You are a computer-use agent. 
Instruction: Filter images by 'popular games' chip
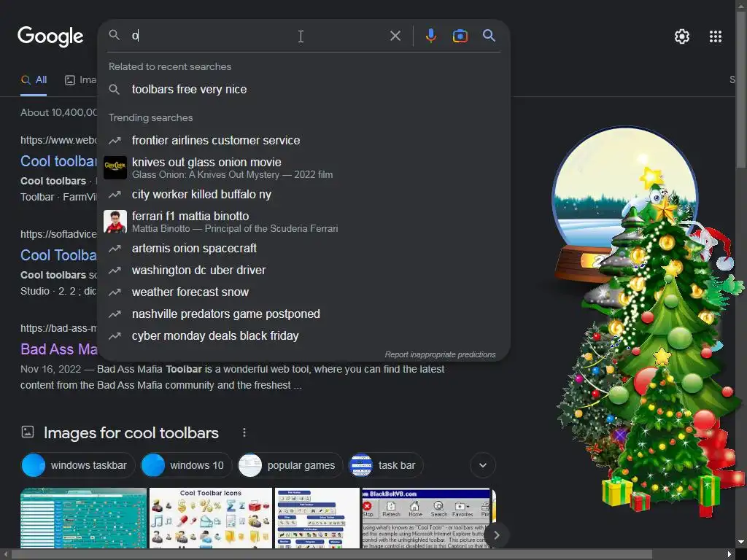290,465
